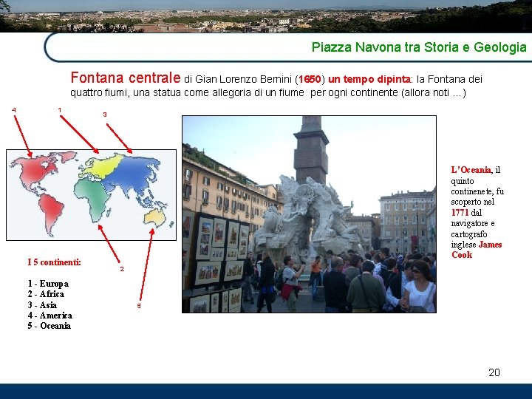Click the 'navigatore e cartografo' text

pyautogui.click(x=473, y=228)
